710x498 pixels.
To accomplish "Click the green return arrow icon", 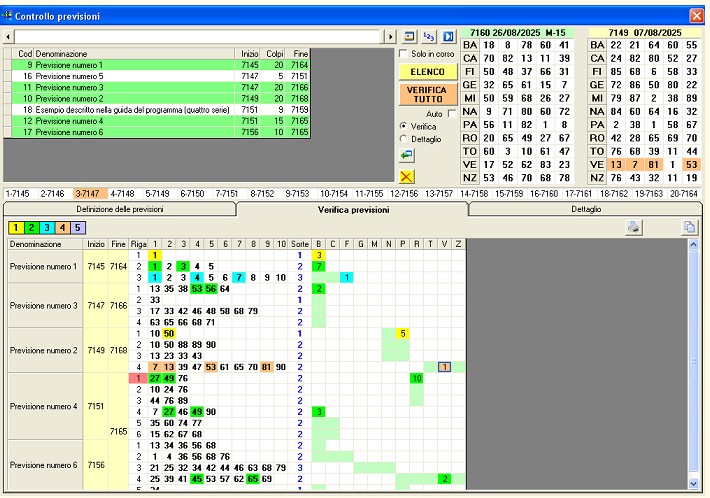I will pyautogui.click(x=406, y=156).
